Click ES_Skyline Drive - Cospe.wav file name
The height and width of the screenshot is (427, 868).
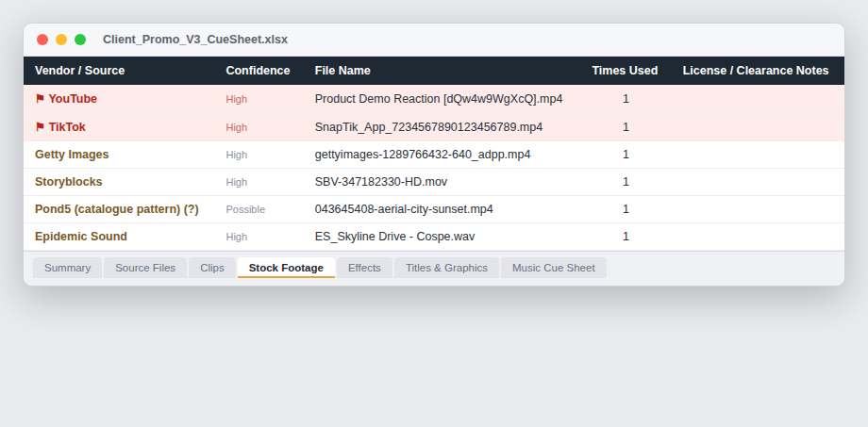[x=395, y=237]
